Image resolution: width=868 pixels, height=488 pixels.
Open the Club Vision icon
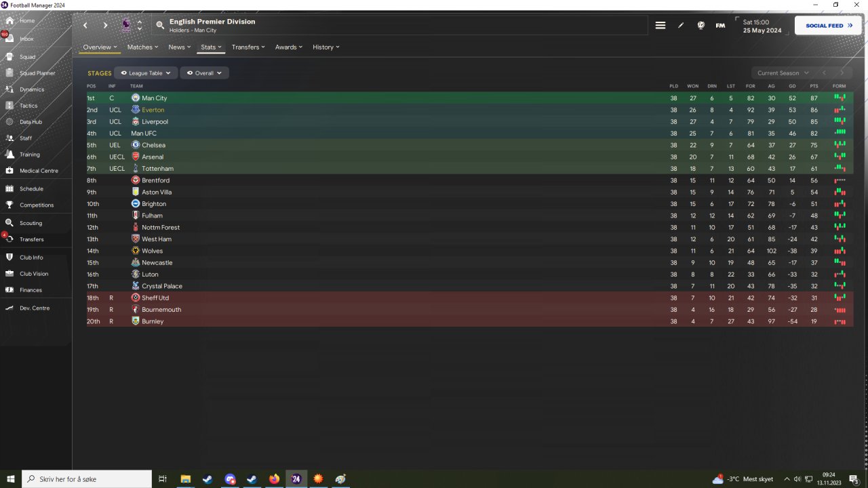coord(9,274)
